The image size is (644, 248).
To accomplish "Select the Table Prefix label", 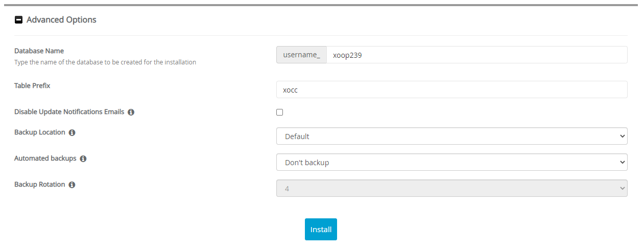I will coord(32,86).
